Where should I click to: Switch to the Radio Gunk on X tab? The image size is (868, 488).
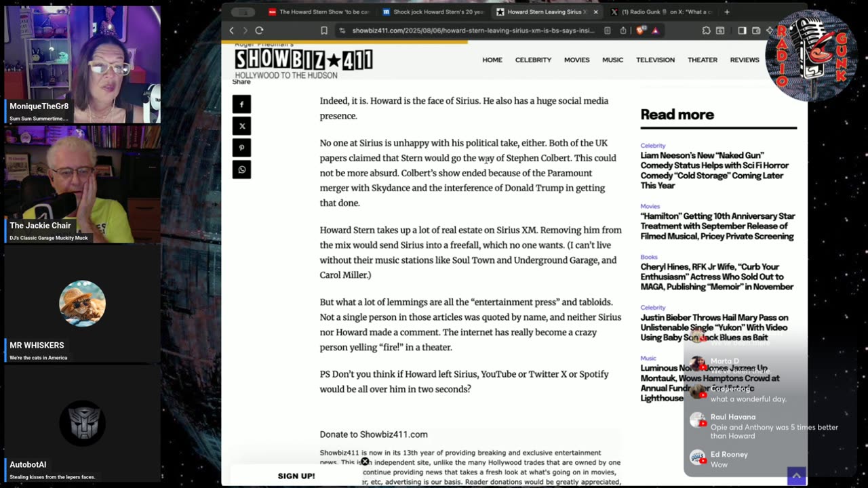[660, 12]
